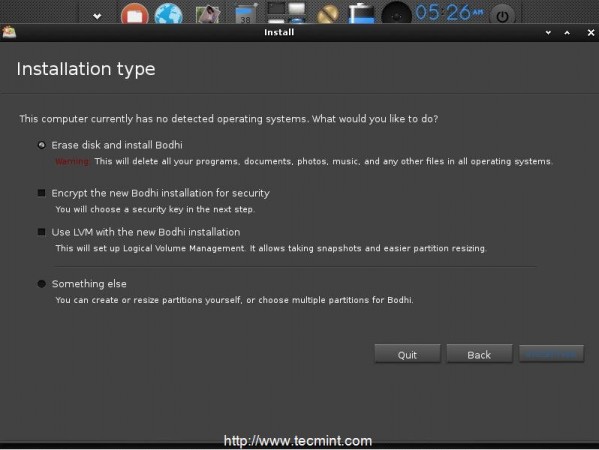Click the blue Install Now button
Viewport: 599px width, 450px height.
click(x=551, y=354)
